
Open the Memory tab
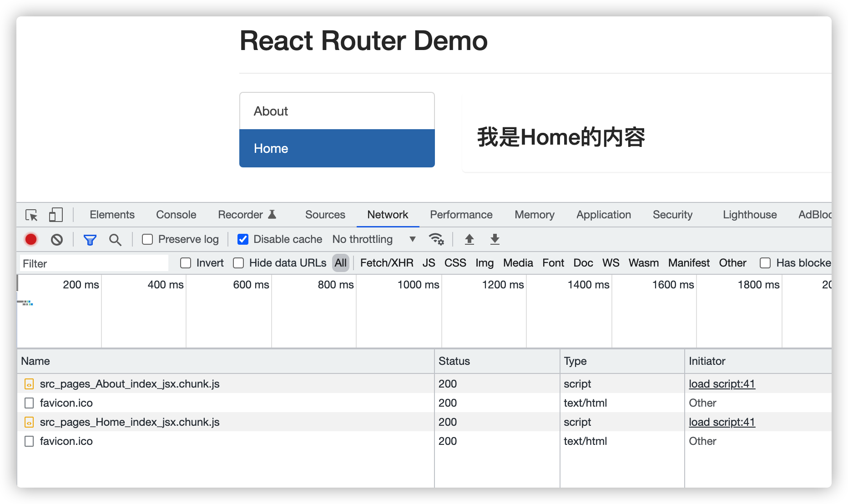pos(535,215)
